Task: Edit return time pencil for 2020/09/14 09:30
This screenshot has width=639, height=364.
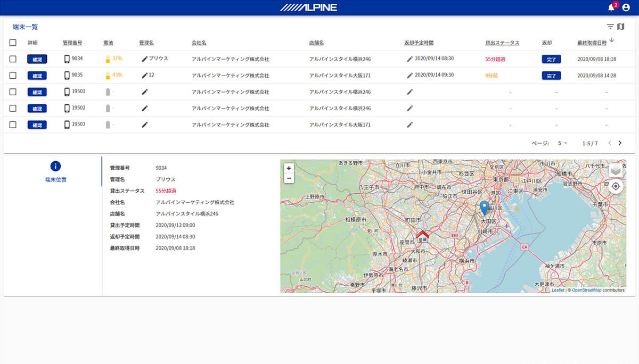Action: (x=409, y=76)
